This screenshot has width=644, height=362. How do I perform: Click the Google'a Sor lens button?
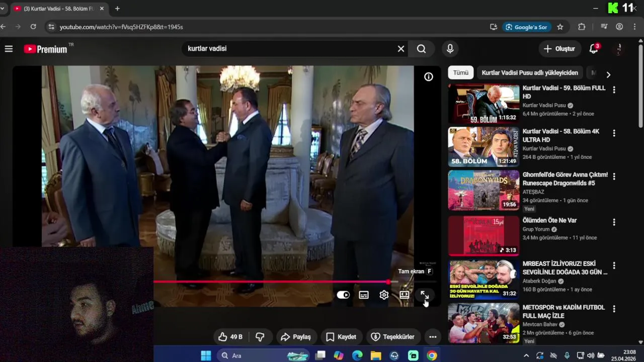click(526, 27)
